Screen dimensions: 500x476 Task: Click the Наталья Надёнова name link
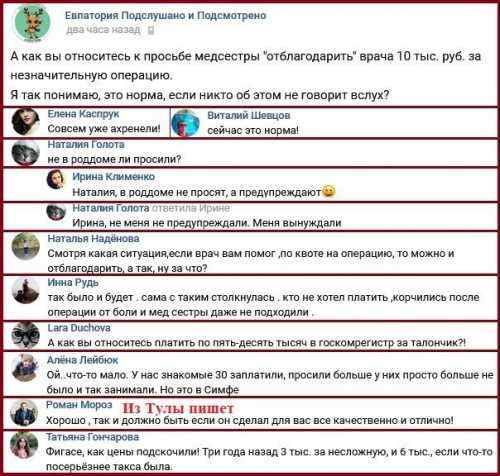(93, 239)
